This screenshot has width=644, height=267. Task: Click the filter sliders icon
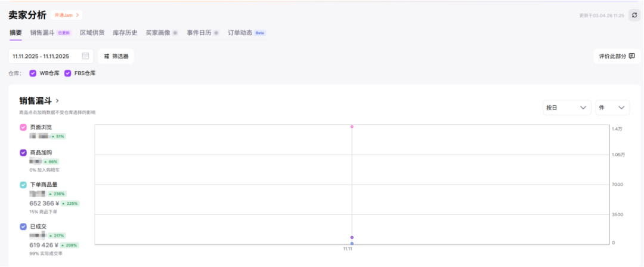tap(107, 56)
